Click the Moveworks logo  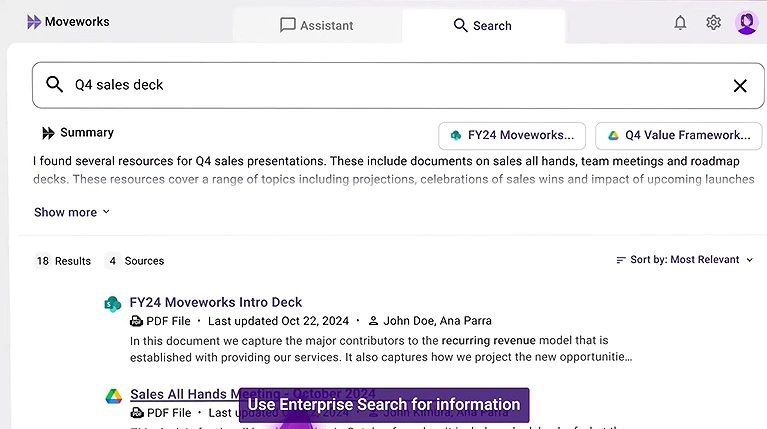[68, 22]
